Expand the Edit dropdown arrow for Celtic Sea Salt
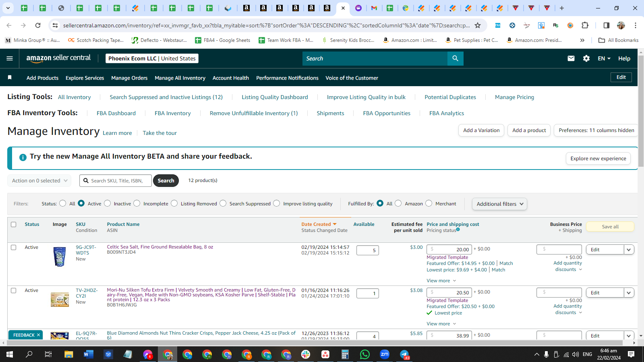 tap(629, 250)
